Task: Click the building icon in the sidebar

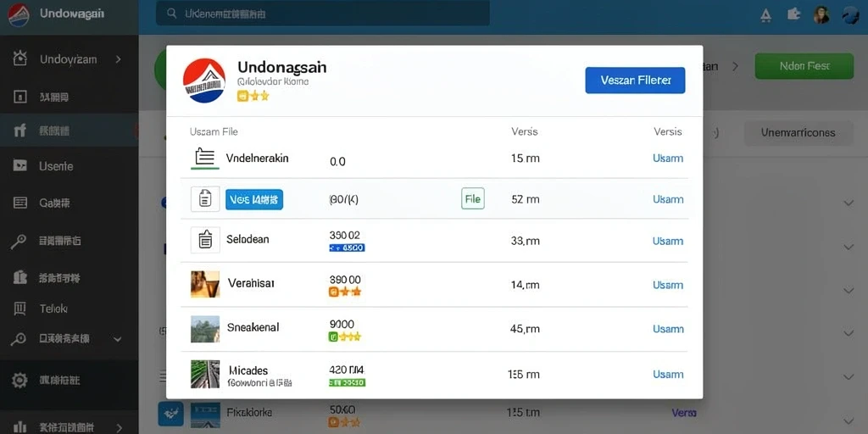Action: pyautogui.click(x=20, y=277)
